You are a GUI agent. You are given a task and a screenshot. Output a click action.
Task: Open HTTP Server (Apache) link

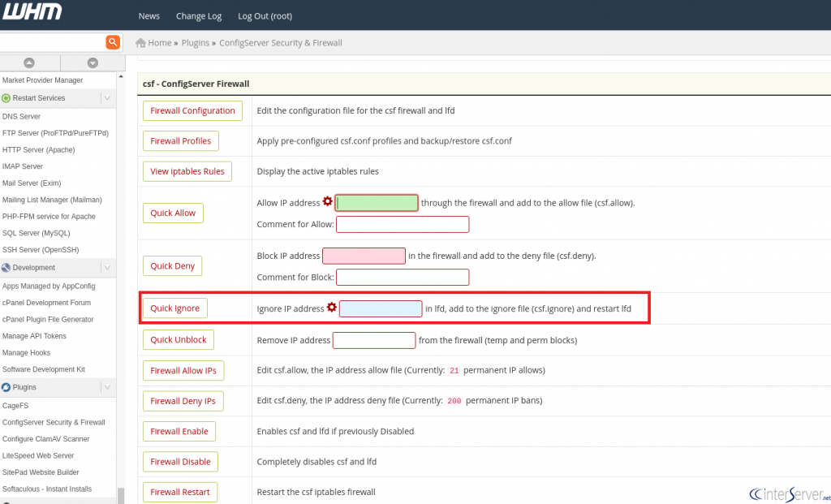[x=39, y=150]
